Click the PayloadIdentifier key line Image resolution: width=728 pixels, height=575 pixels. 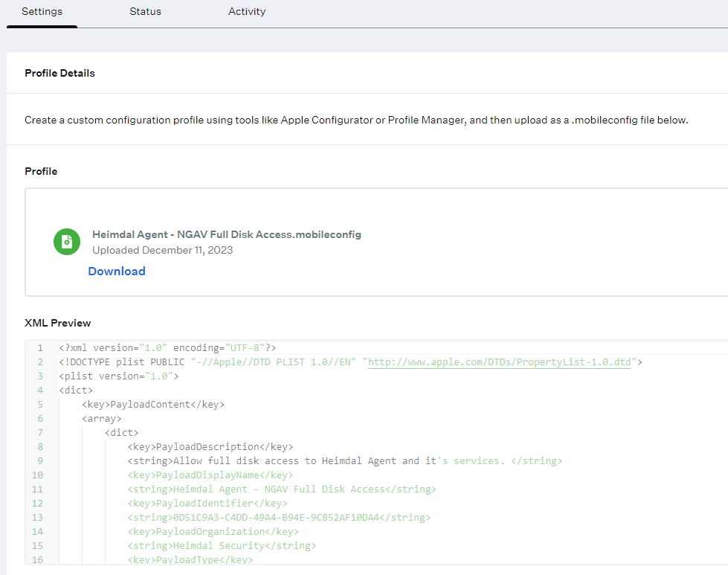point(207,504)
